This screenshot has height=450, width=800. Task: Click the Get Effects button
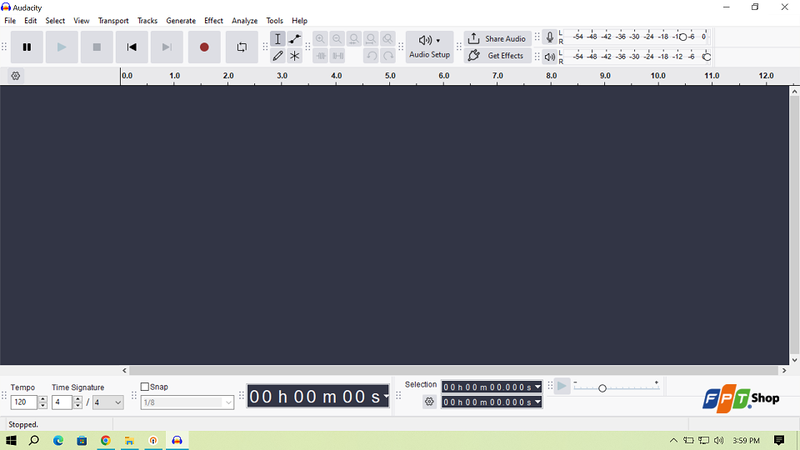tap(497, 56)
